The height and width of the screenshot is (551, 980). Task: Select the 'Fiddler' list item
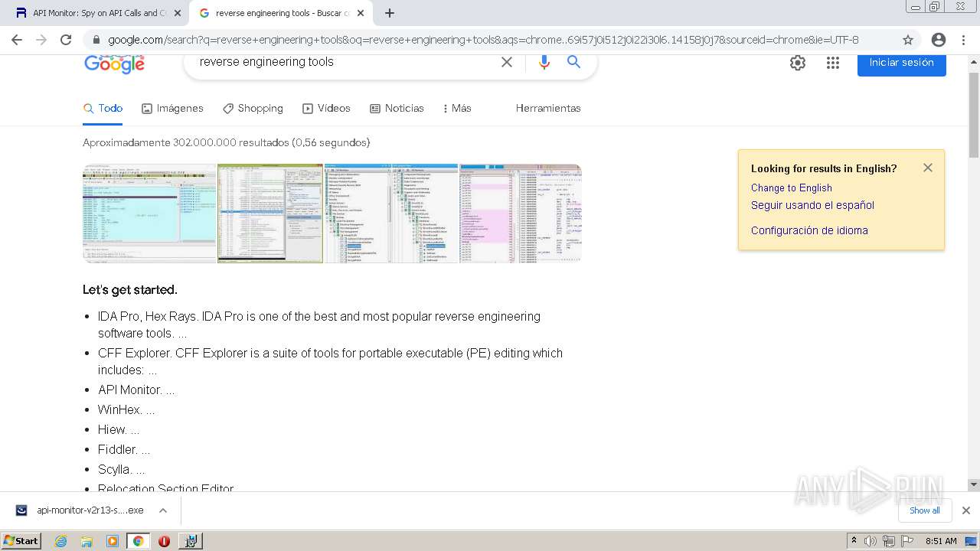pos(124,449)
